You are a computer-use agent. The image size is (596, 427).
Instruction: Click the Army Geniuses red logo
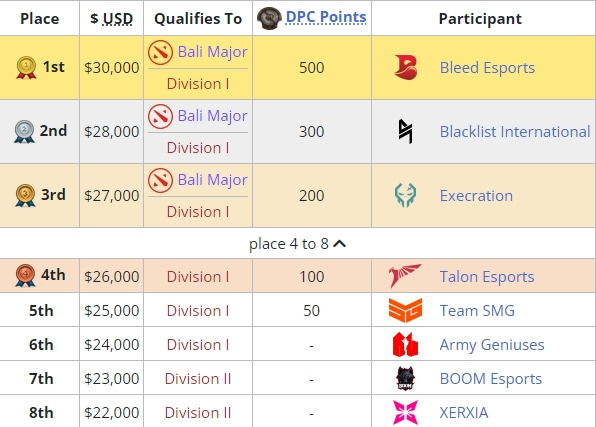tap(405, 344)
